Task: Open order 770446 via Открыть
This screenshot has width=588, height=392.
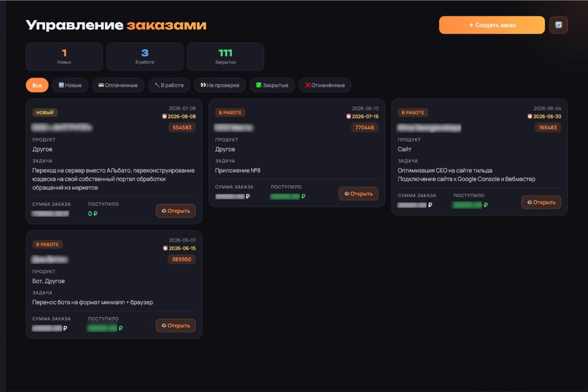Action: click(359, 194)
